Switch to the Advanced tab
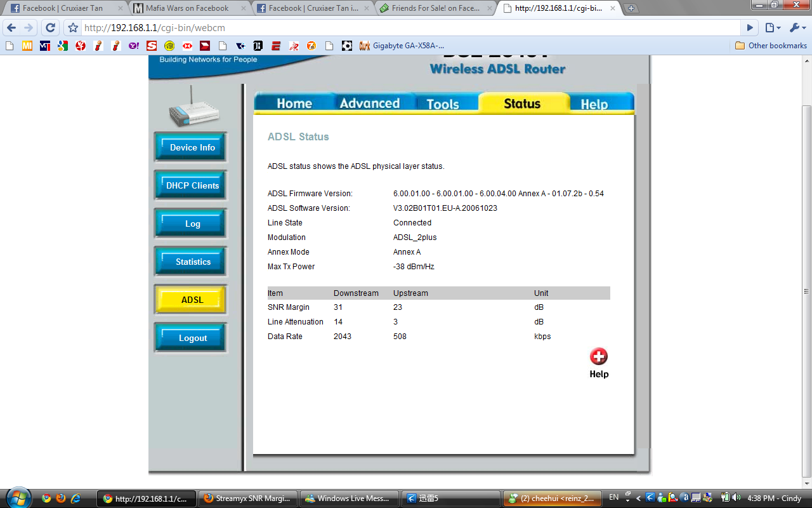 tap(369, 104)
